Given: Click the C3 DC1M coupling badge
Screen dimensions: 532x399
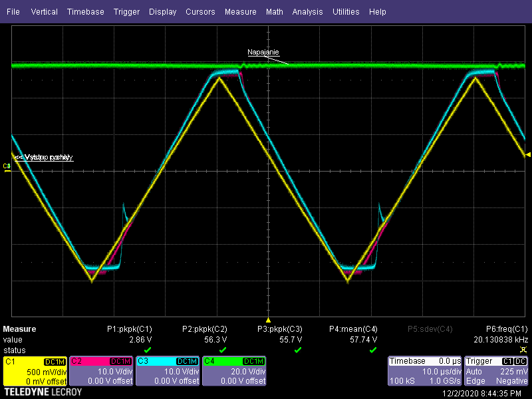Looking at the screenshot, I should click(x=188, y=362).
